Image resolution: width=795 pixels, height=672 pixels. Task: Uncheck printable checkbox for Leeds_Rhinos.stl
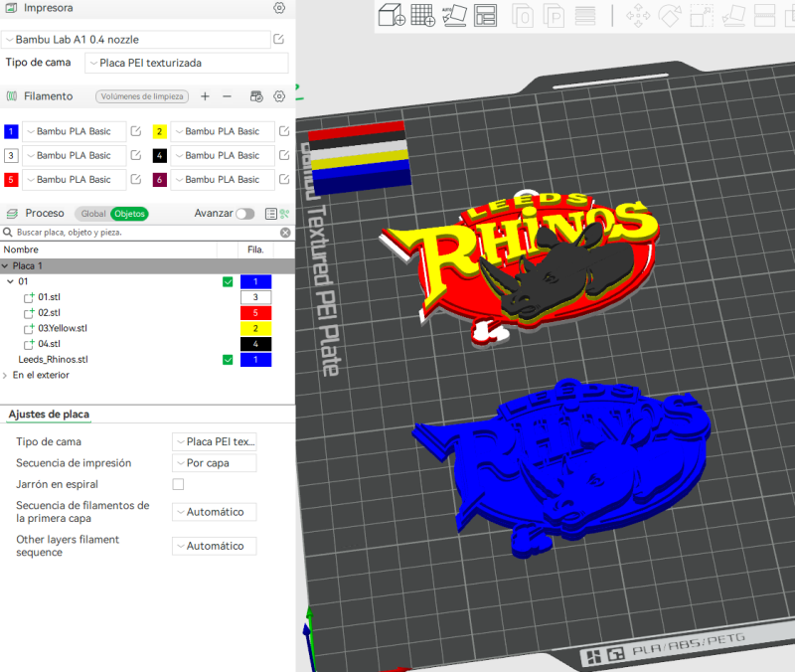click(228, 360)
